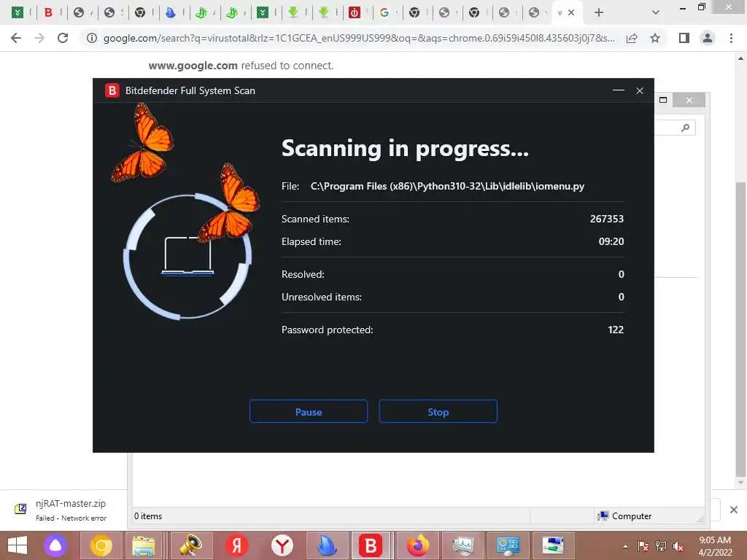Open File Explorer from the taskbar

[143, 545]
